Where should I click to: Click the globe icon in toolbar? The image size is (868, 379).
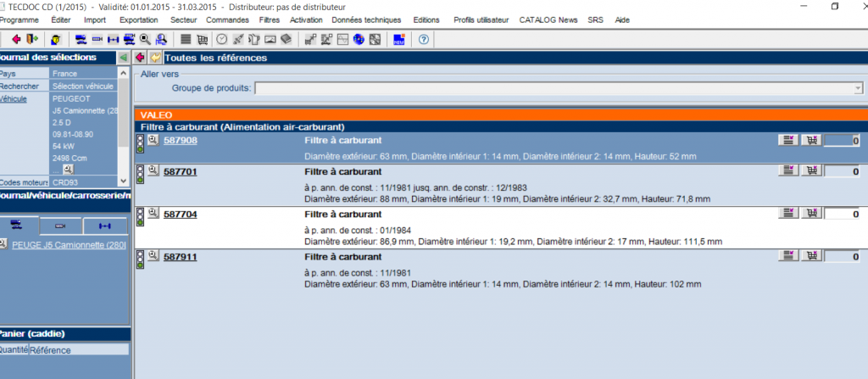click(359, 39)
